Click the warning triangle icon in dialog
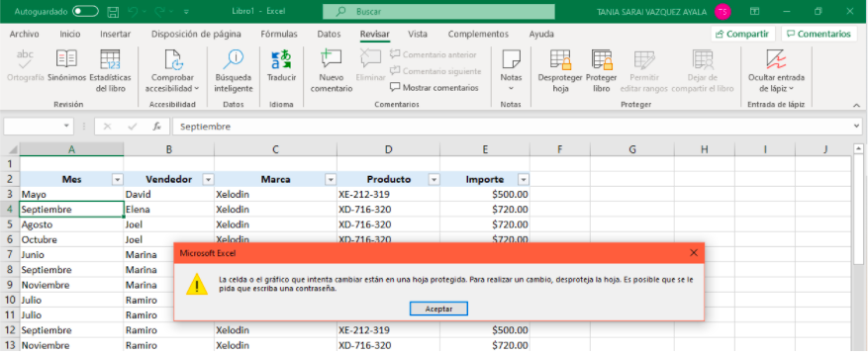Image resolution: width=868 pixels, height=356 pixels. coord(197,284)
